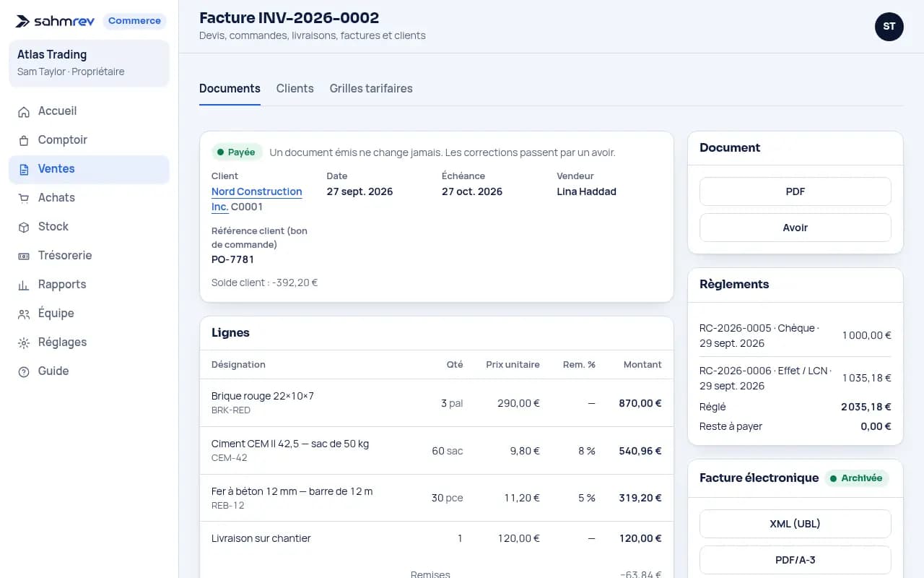Click the Commerce badge

(134, 21)
